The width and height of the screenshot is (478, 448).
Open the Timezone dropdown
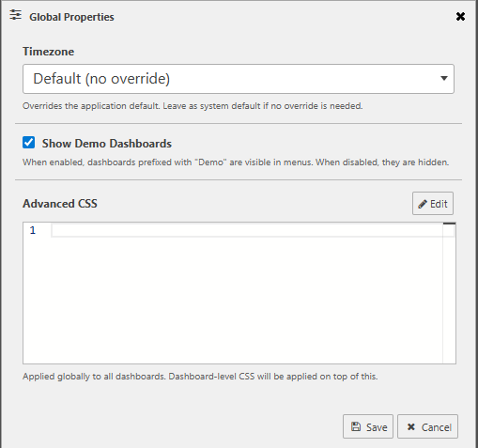239,79
